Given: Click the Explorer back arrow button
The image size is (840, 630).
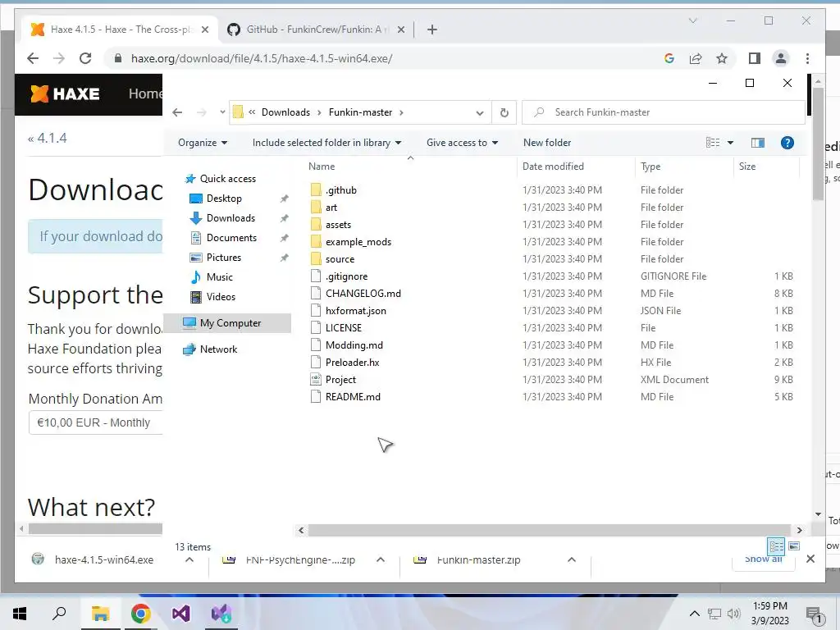Looking at the screenshot, I should (x=177, y=112).
